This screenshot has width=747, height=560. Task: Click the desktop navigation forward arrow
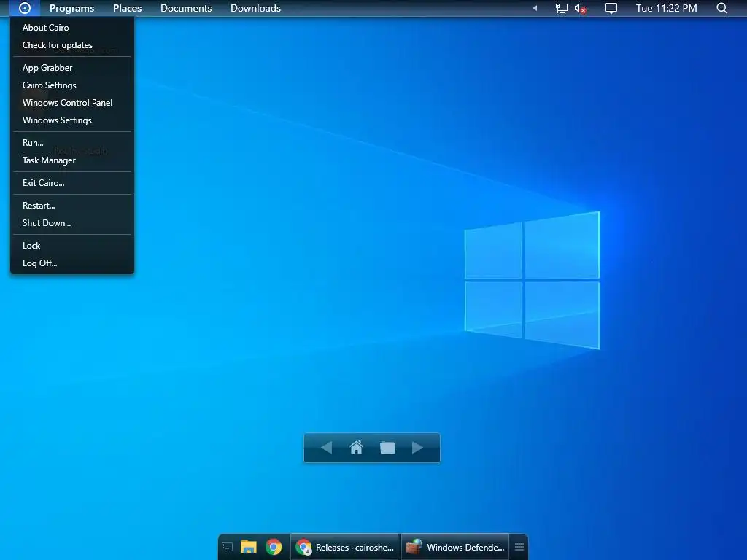(x=417, y=448)
